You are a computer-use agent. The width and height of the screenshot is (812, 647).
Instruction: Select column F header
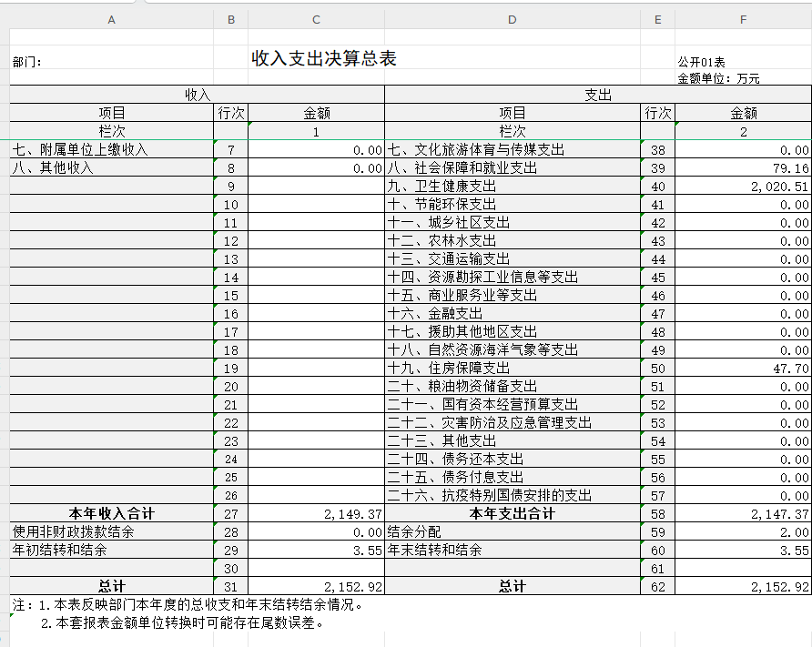click(x=743, y=19)
